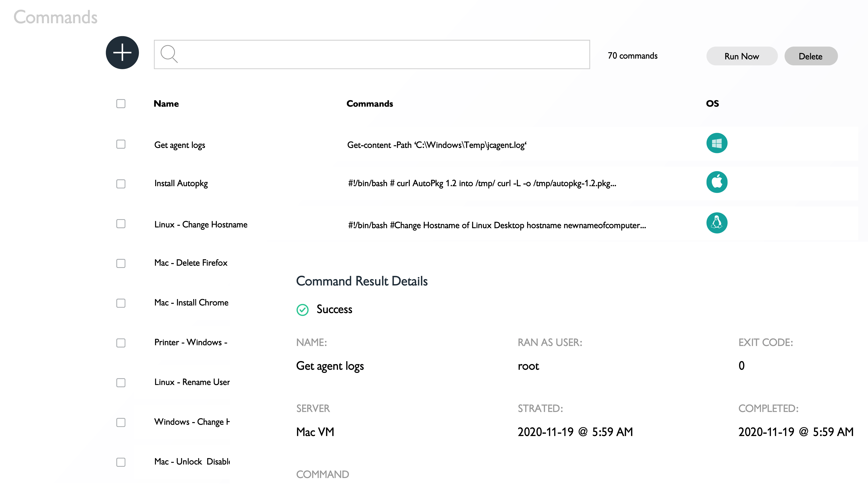Open the Mac - Delete Firefox command
This screenshot has width=868, height=484.
(x=191, y=263)
